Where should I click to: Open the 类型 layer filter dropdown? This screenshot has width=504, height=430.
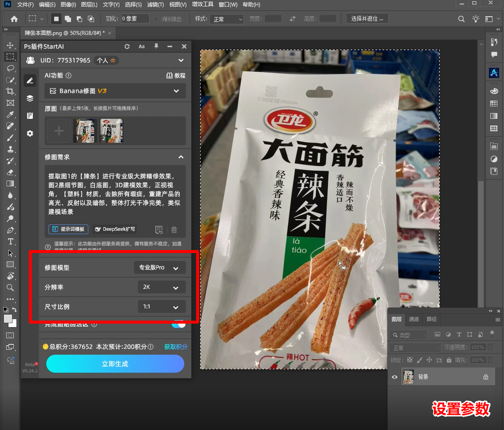(x=409, y=335)
